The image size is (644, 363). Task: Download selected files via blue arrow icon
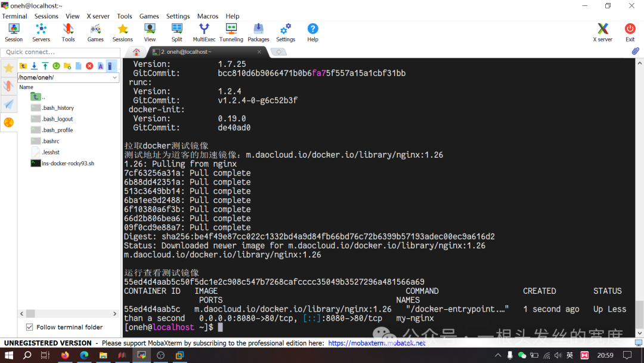pyautogui.click(x=34, y=66)
